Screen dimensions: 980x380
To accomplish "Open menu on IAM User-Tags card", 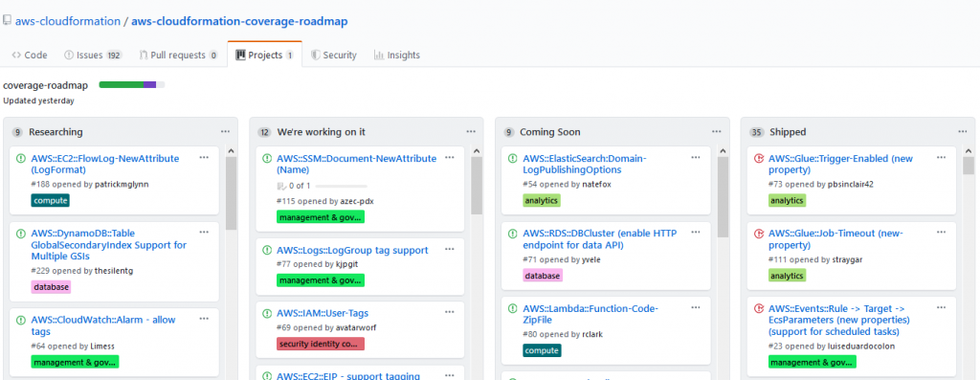I will pos(450,312).
